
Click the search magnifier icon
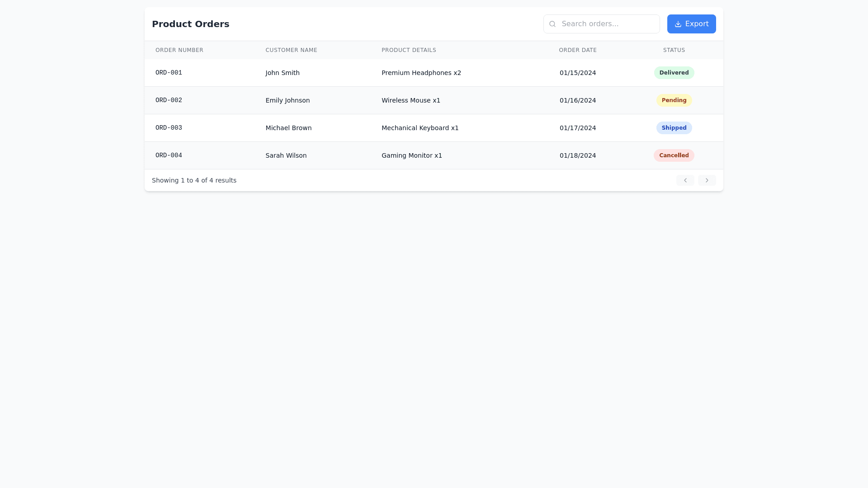(552, 24)
